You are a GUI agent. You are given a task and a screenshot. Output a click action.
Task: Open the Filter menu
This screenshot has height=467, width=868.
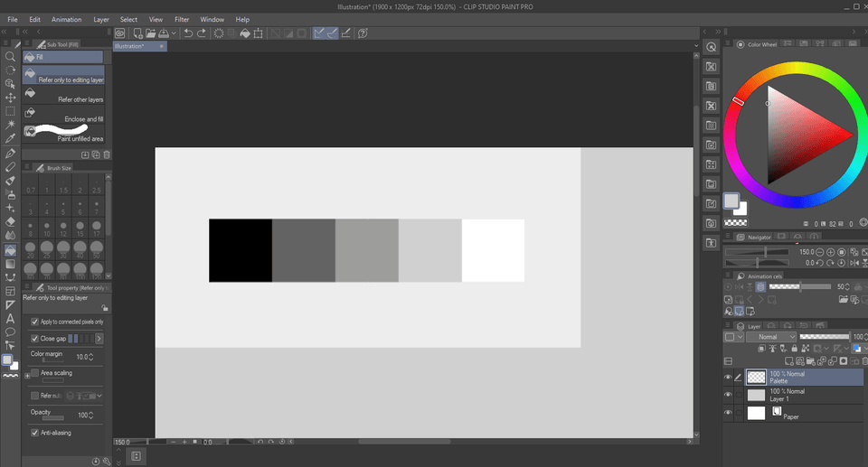point(182,19)
